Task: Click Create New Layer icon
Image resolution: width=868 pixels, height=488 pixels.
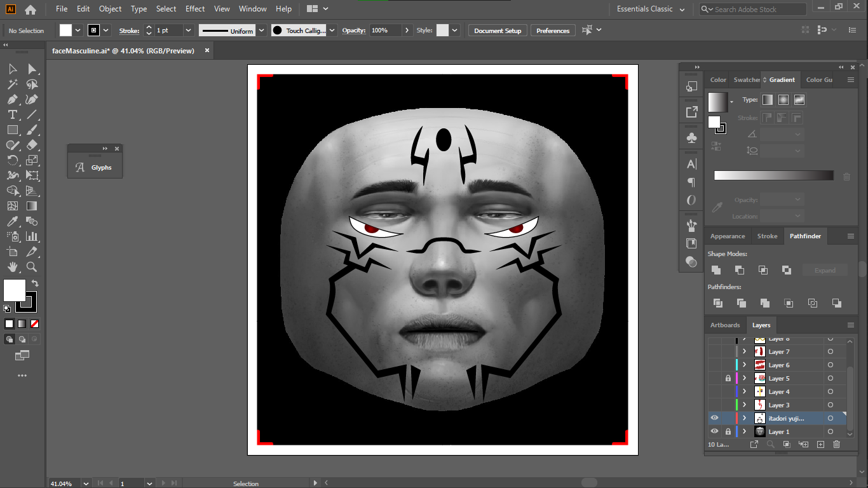Action: pyautogui.click(x=820, y=445)
